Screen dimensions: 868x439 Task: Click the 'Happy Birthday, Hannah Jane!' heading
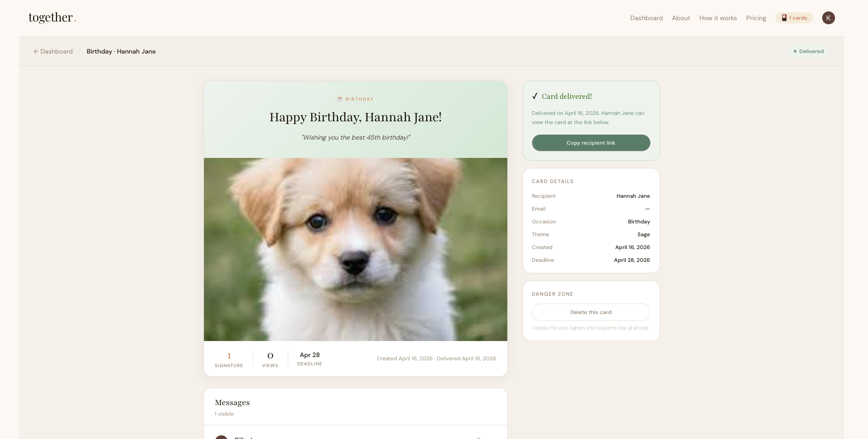(356, 117)
